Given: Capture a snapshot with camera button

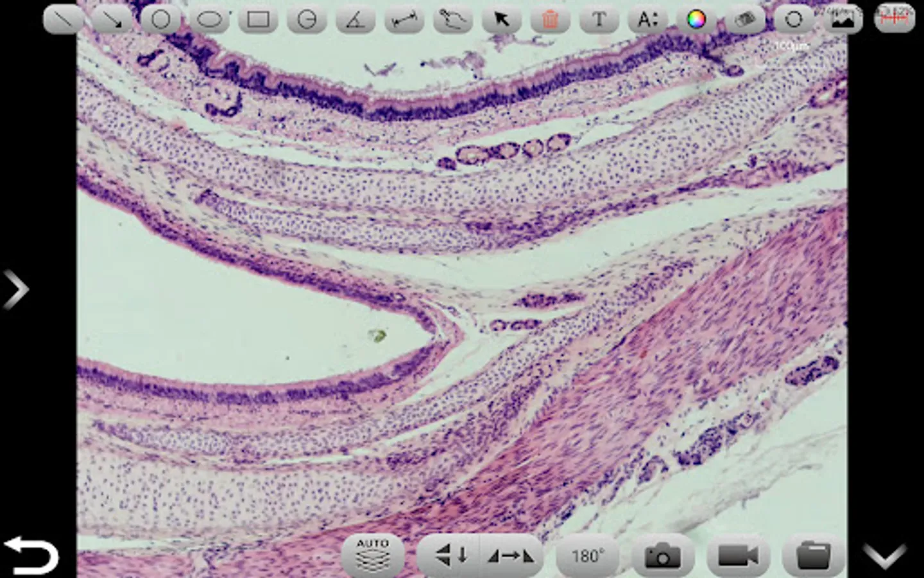Looking at the screenshot, I should pos(663,555).
